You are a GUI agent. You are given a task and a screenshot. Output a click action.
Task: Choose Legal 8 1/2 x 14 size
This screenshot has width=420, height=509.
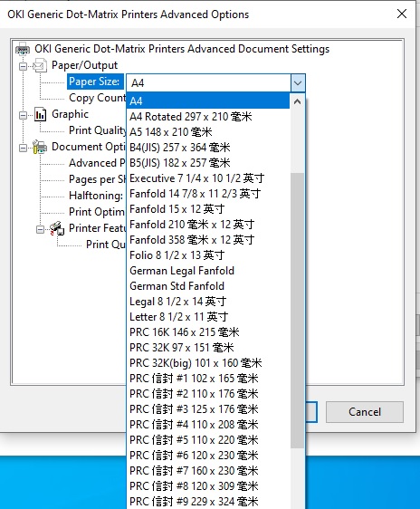point(208,302)
